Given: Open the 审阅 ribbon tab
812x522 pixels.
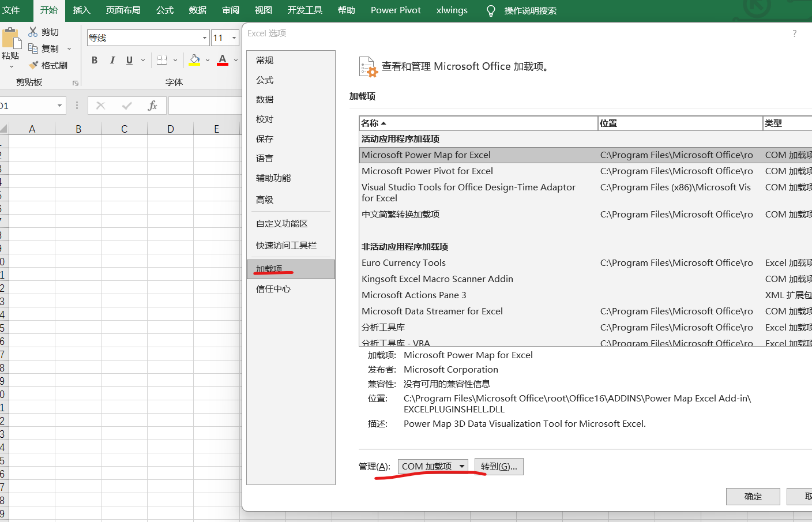Looking at the screenshot, I should click(x=231, y=10).
